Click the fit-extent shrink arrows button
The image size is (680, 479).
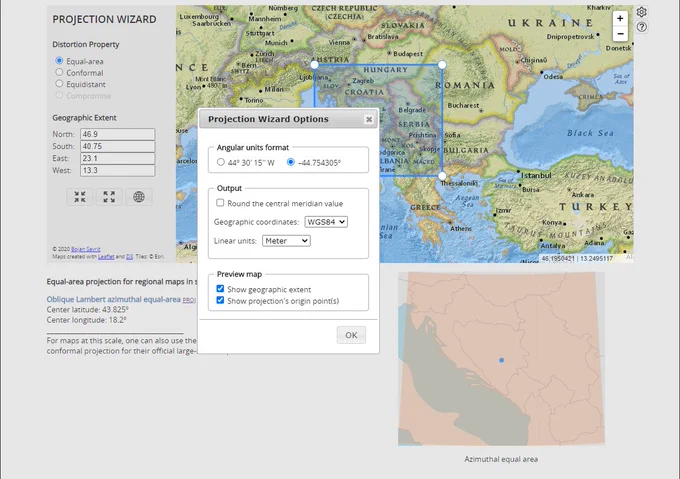[x=80, y=197]
